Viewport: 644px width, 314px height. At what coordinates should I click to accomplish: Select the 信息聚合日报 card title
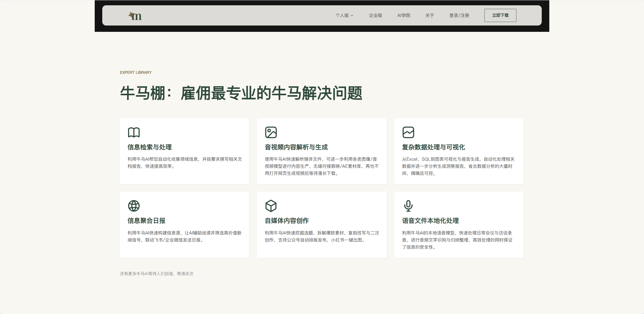[146, 221]
